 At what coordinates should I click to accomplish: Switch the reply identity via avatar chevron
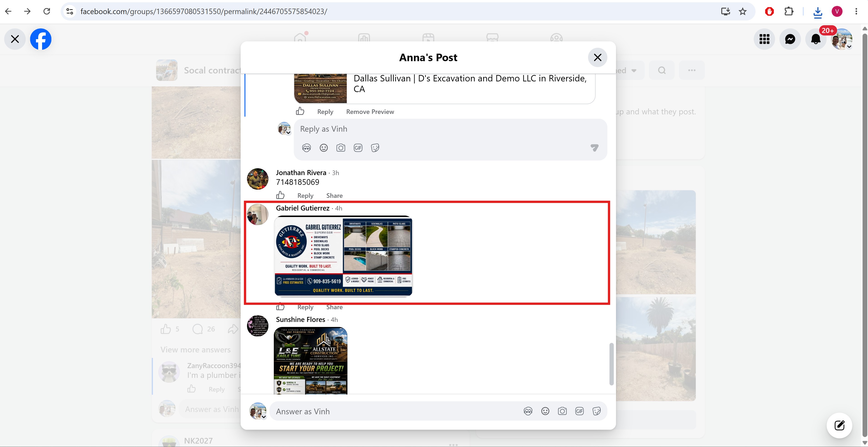[288, 133]
